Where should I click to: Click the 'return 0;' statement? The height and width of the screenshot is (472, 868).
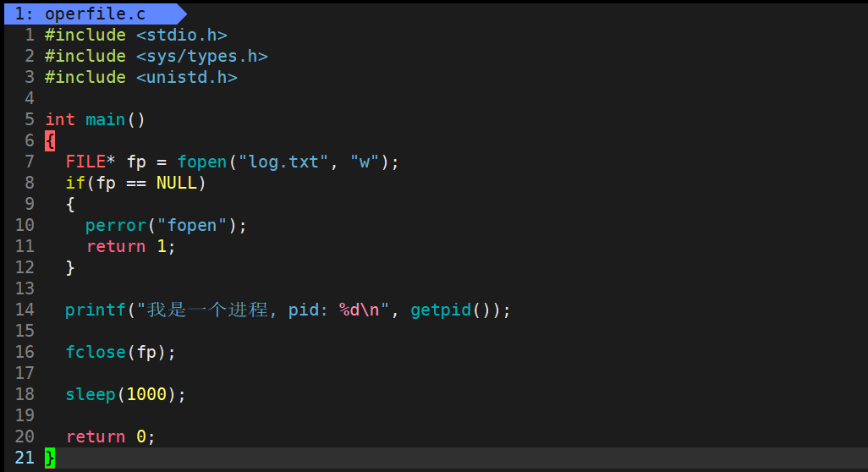110,436
